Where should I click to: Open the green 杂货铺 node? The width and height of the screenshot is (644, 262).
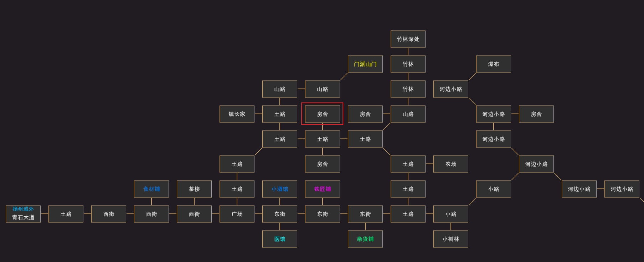pyautogui.click(x=365, y=239)
